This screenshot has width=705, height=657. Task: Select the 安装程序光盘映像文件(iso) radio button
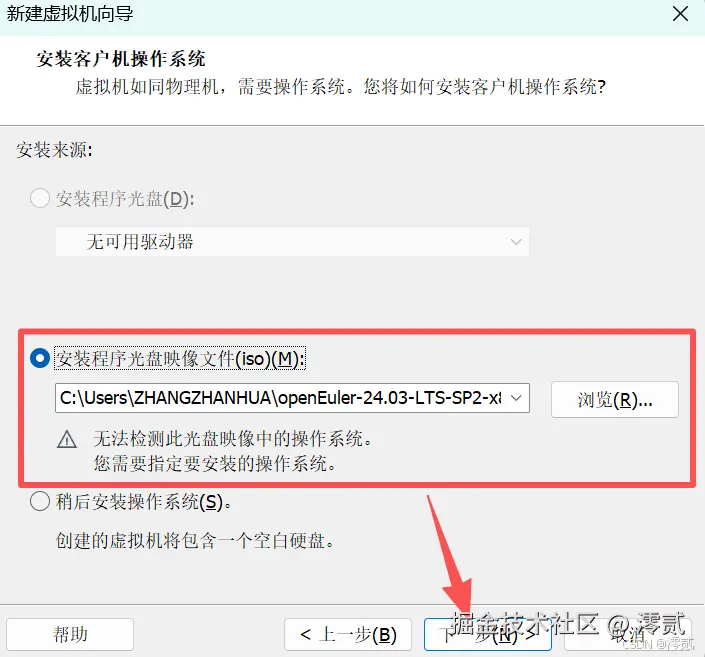[40, 358]
